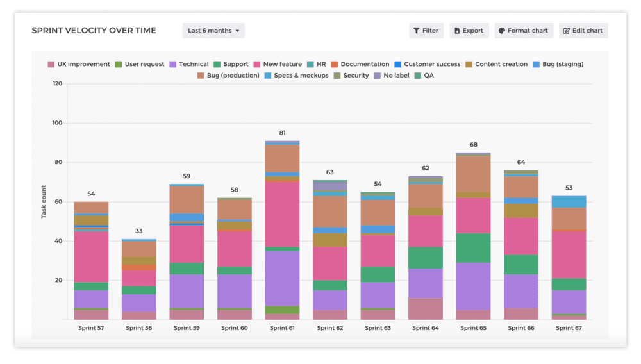Click the palette icon in Format chart
This screenshot has width=641, height=364.
(x=502, y=31)
